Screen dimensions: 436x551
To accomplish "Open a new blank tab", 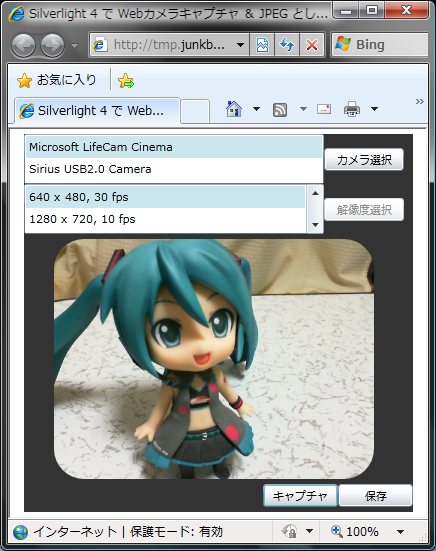I will tap(196, 112).
